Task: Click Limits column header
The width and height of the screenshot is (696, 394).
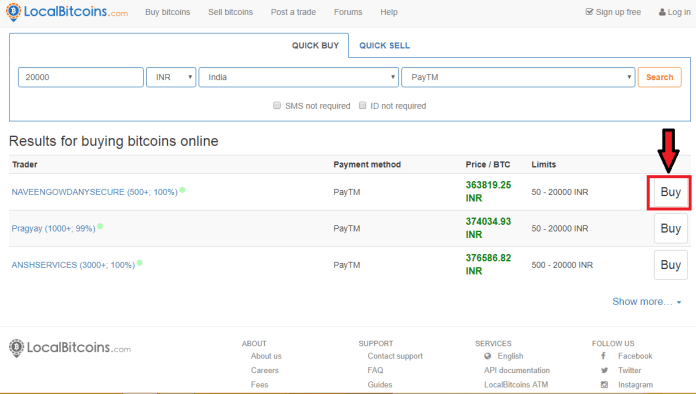Action: coord(544,165)
